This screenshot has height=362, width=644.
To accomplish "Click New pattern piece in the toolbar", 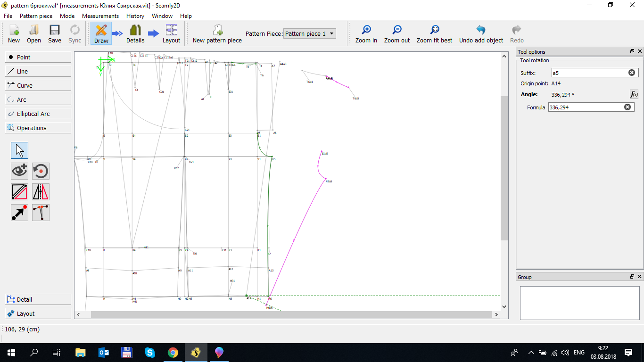I will 217,34.
